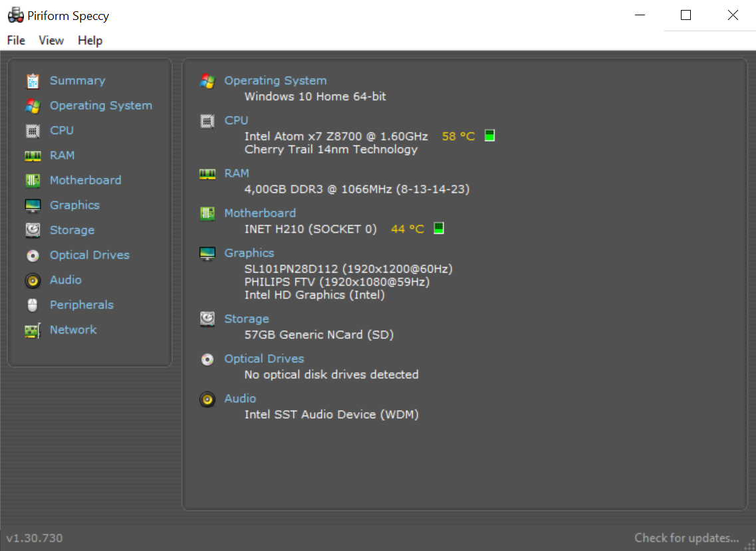
Task: Click the 4,00GB DDR3 RAM details text
Action: pyautogui.click(x=357, y=189)
